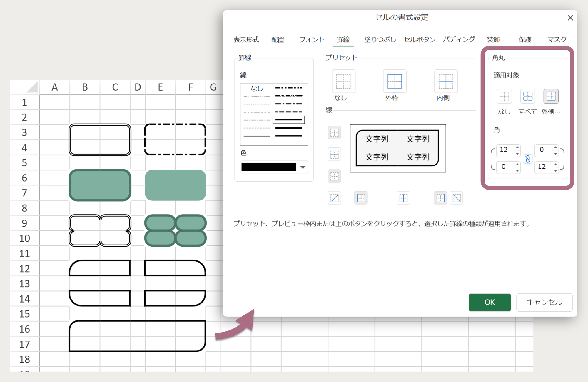
Task: Choose なし in the line style list
Action: coord(257,88)
